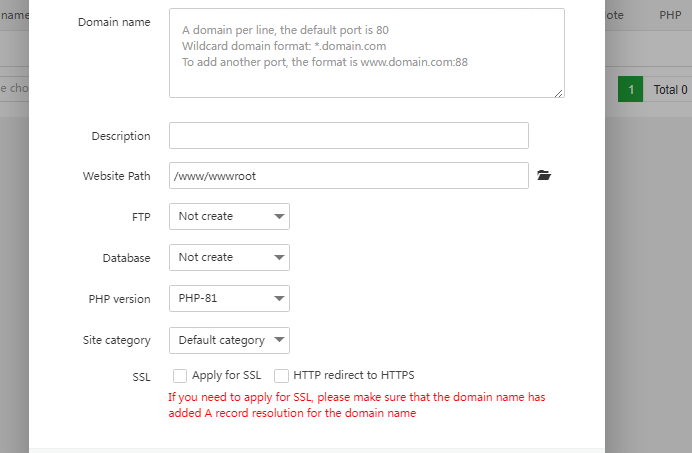This screenshot has height=453, width=692.
Task: Click the Website Path label
Action: pos(116,176)
